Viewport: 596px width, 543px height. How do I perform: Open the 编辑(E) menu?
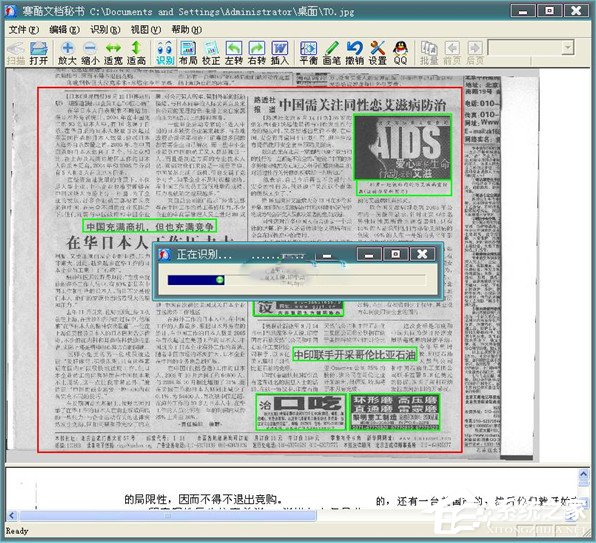[x=64, y=30]
